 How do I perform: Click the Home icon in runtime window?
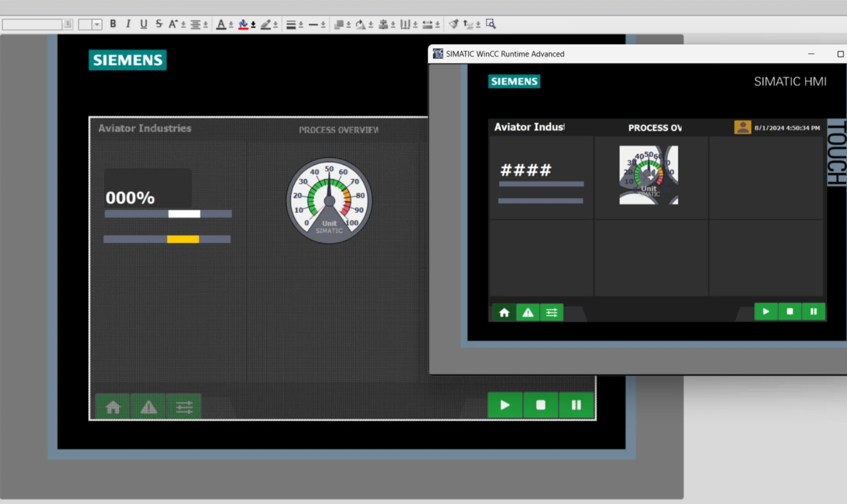(504, 313)
